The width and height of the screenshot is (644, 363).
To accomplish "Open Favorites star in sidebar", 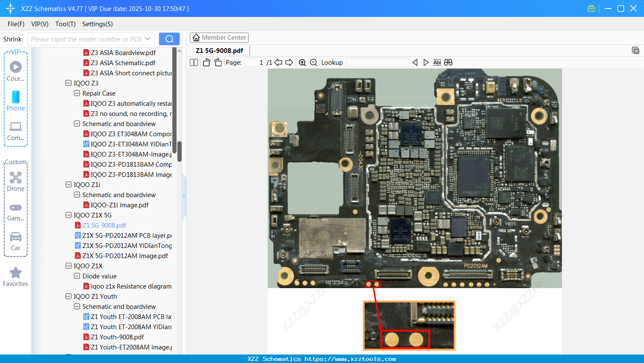I will coord(16,277).
